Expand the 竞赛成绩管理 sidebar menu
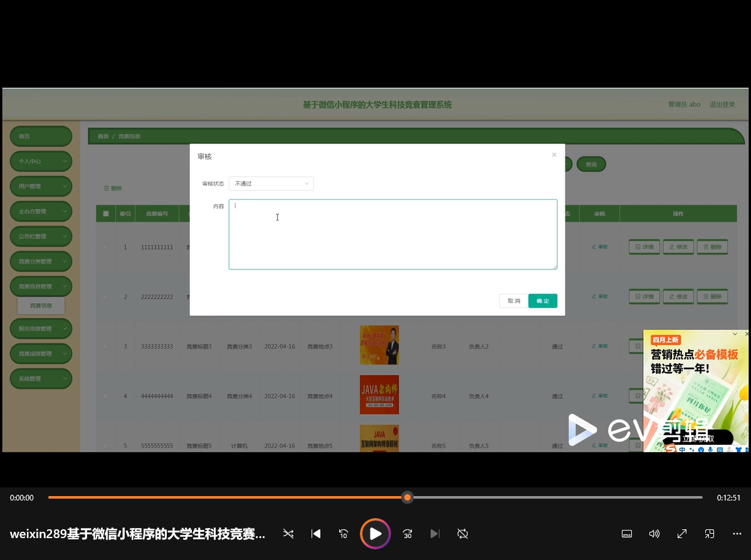This screenshot has width=751, height=560. (x=41, y=354)
